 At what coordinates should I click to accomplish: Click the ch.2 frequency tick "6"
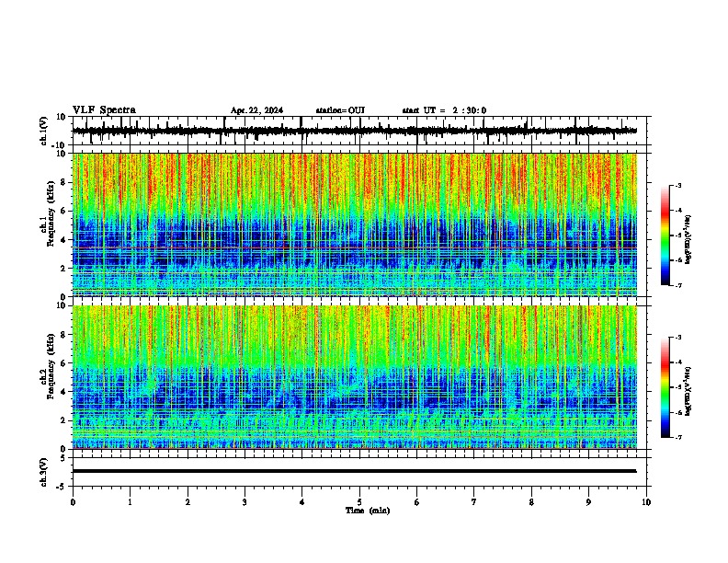[63, 362]
